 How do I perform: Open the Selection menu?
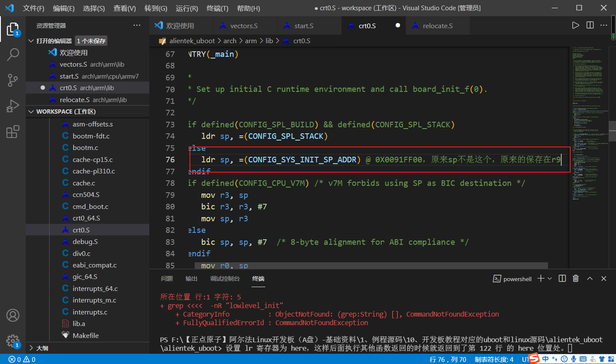point(94,8)
